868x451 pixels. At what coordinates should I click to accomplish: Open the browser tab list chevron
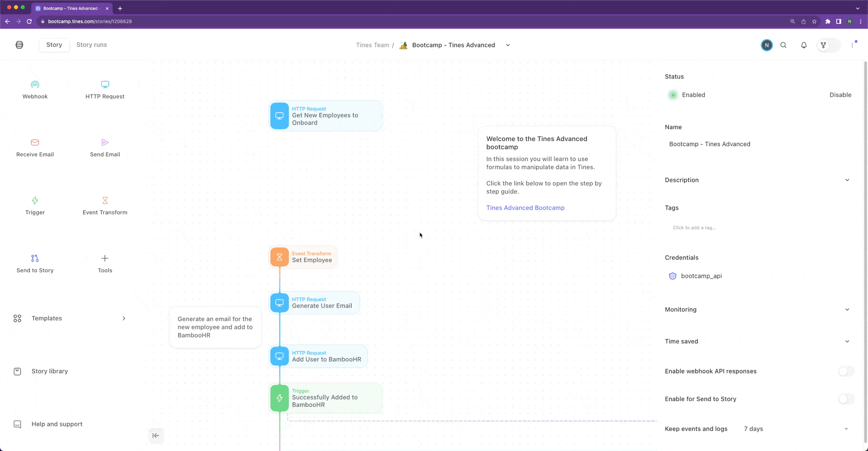(858, 8)
